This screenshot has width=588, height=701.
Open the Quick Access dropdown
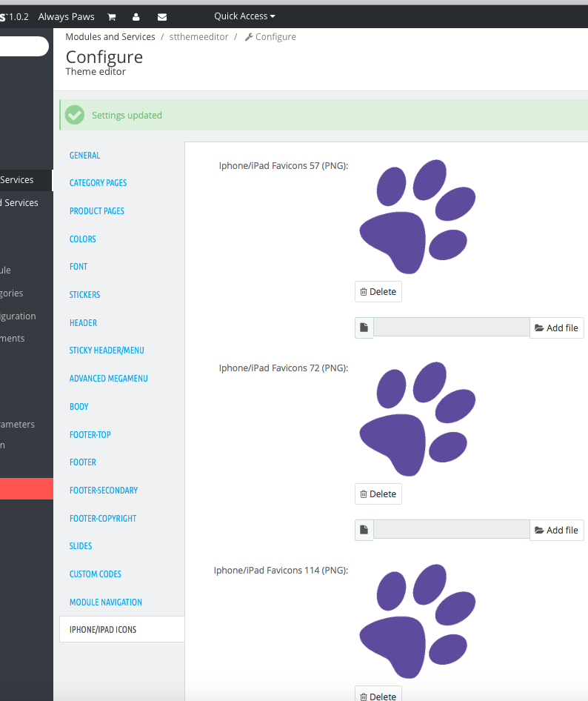point(244,16)
